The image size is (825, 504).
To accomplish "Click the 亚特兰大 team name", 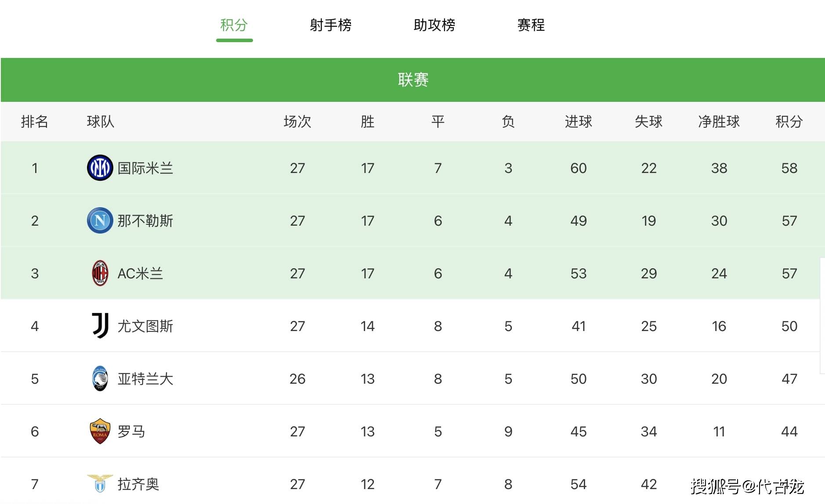I will (x=145, y=379).
